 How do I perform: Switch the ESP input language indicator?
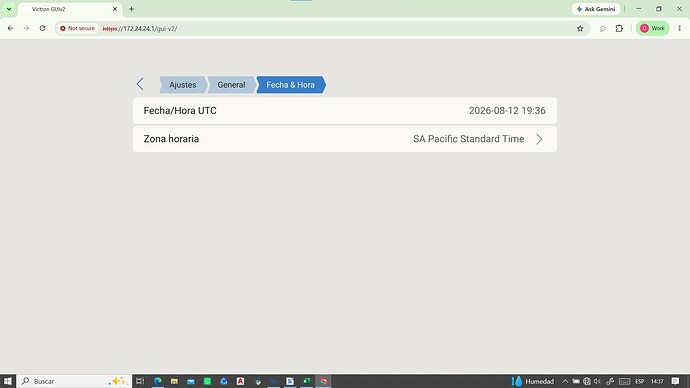pyautogui.click(x=640, y=381)
